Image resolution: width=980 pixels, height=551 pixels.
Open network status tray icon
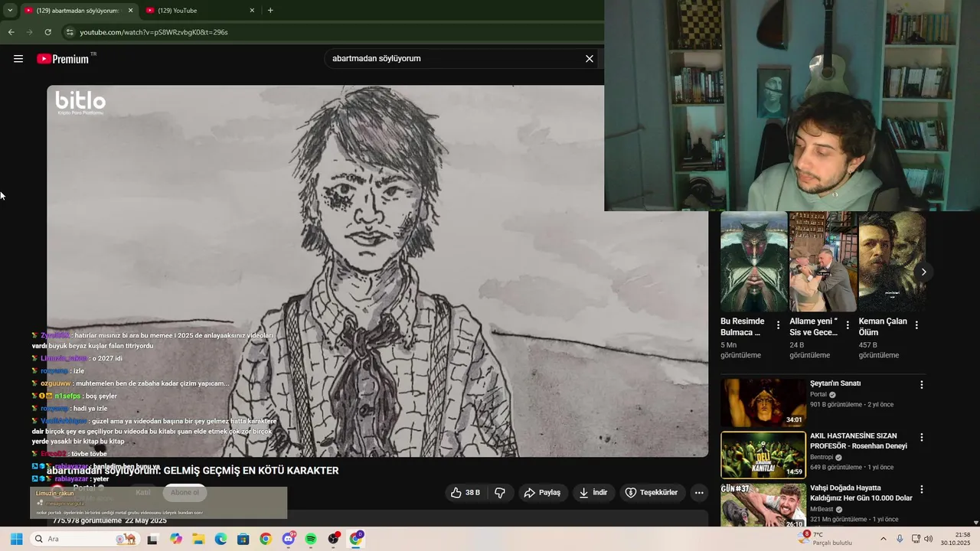pos(916,539)
